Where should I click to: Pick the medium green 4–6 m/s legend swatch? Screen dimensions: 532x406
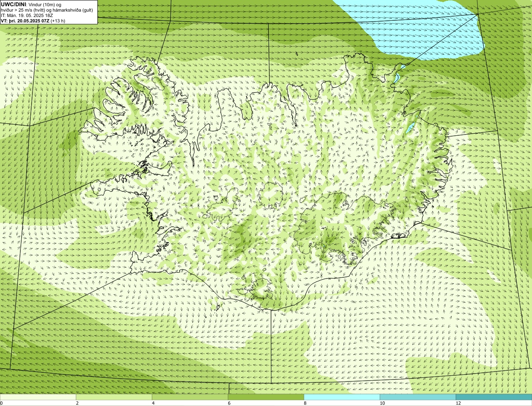(190, 397)
